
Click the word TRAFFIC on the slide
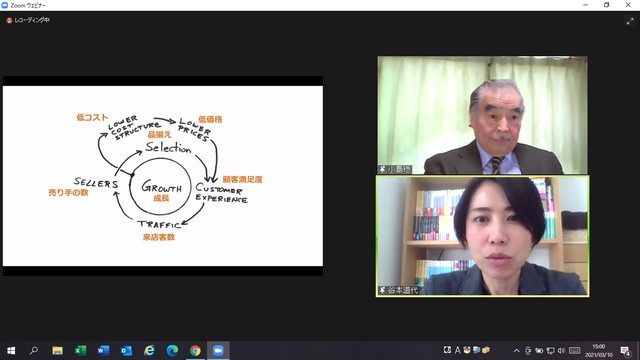click(x=159, y=224)
